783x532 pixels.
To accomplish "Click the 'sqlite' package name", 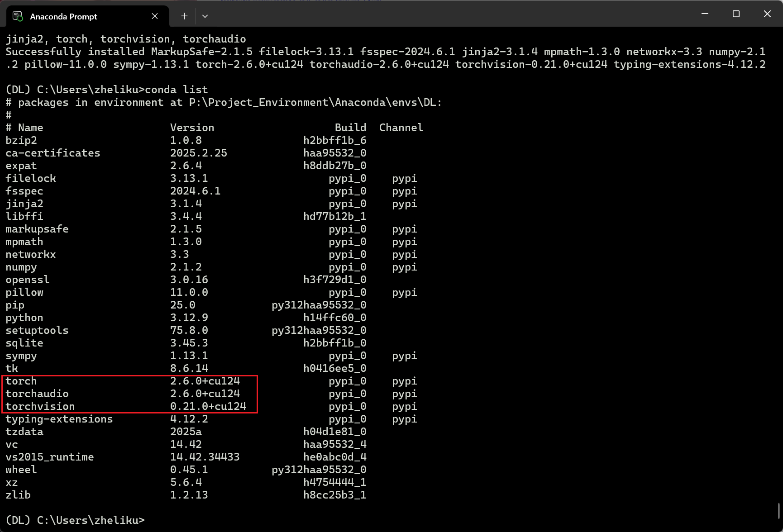I will [x=24, y=343].
